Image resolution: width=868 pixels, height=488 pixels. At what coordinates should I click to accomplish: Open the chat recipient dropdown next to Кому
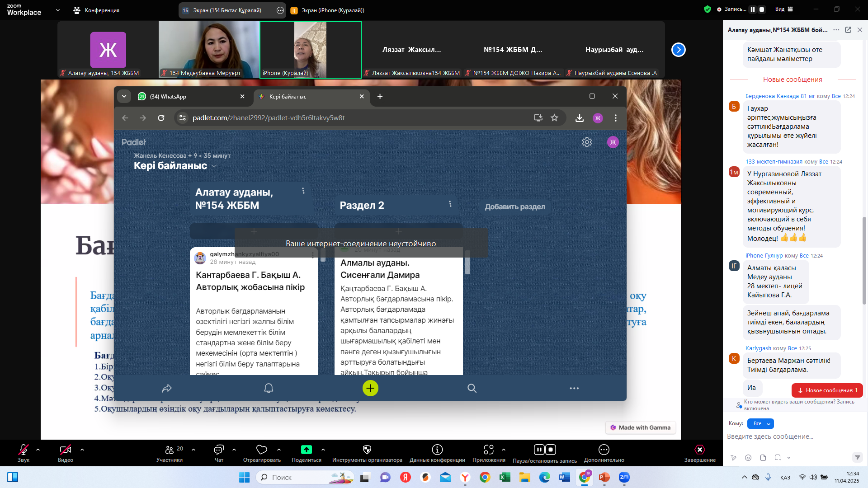pyautogui.click(x=760, y=423)
